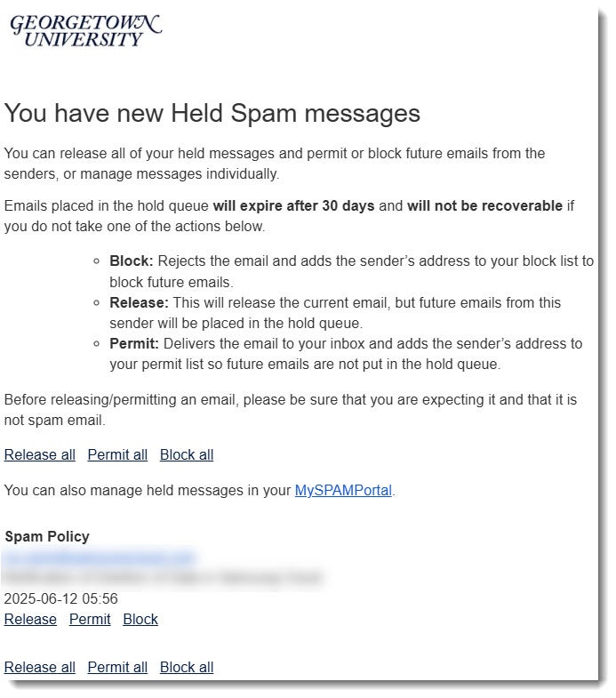Click the 2025-06-12 05:56 timestamp

[x=61, y=599]
